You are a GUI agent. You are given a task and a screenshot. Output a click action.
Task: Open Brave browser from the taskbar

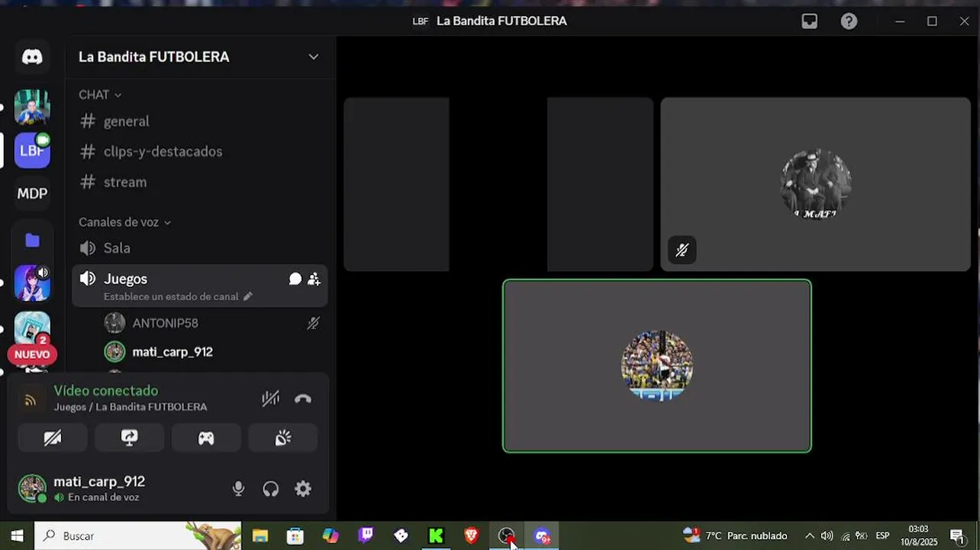[472, 536]
